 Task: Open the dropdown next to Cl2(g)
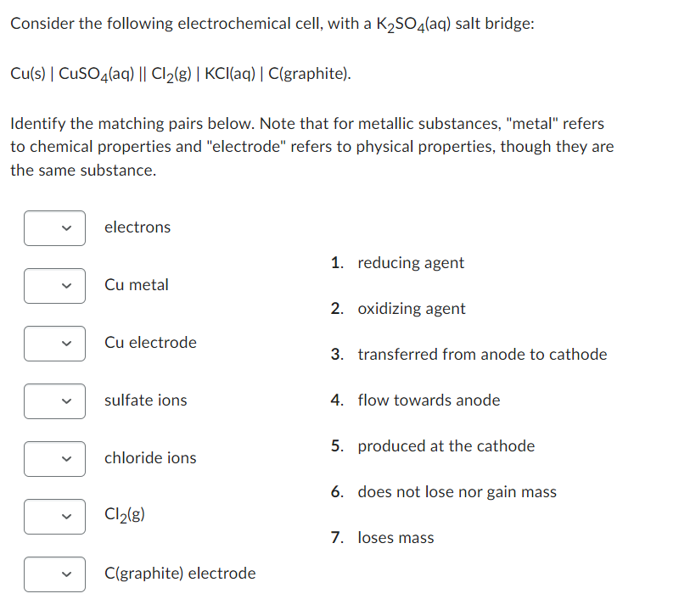pyautogui.click(x=54, y=517)
